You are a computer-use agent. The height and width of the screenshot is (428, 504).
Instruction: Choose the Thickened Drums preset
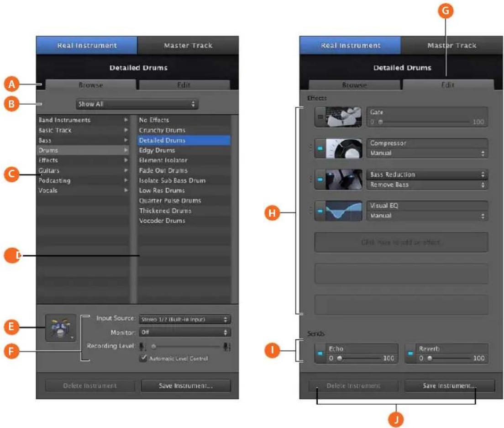click(184, 211)
